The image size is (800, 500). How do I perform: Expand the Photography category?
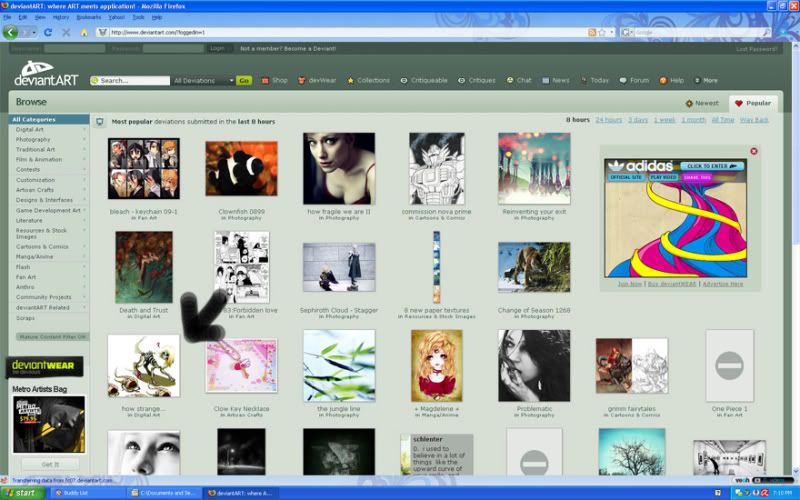coord(84,139)
